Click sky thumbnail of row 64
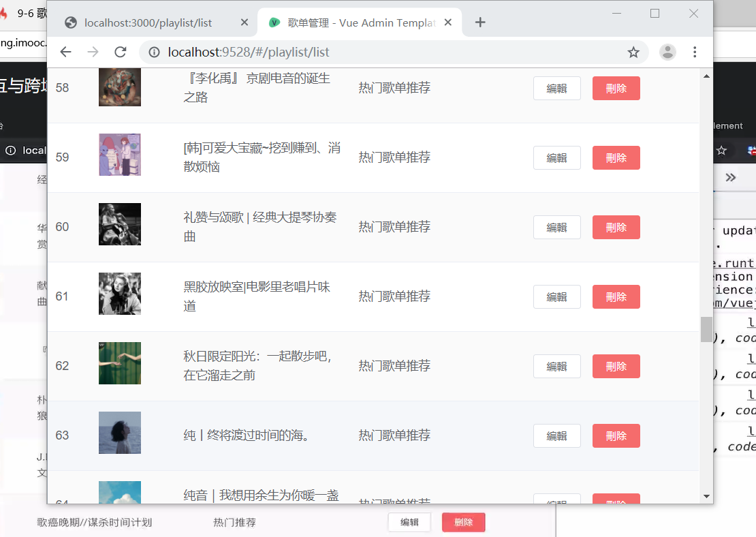Image resolution: width=756 pixels, height=537 pixels. [x=120, y=492]
